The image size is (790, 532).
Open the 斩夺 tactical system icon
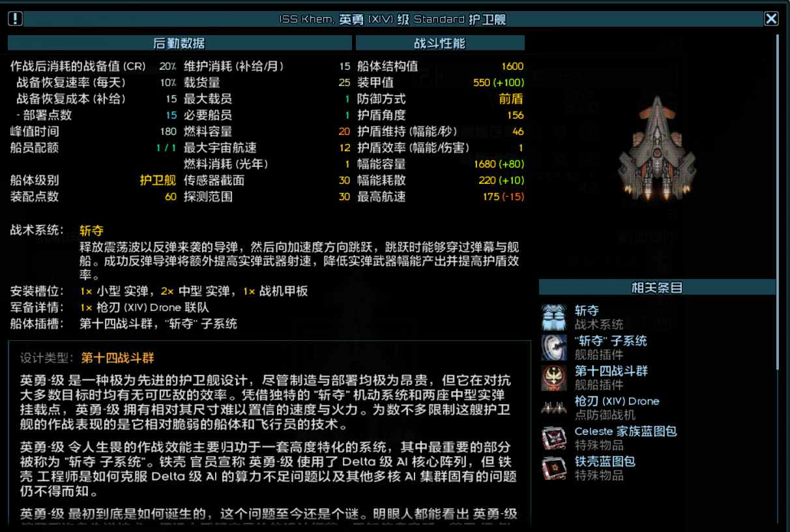coord(555,318)
